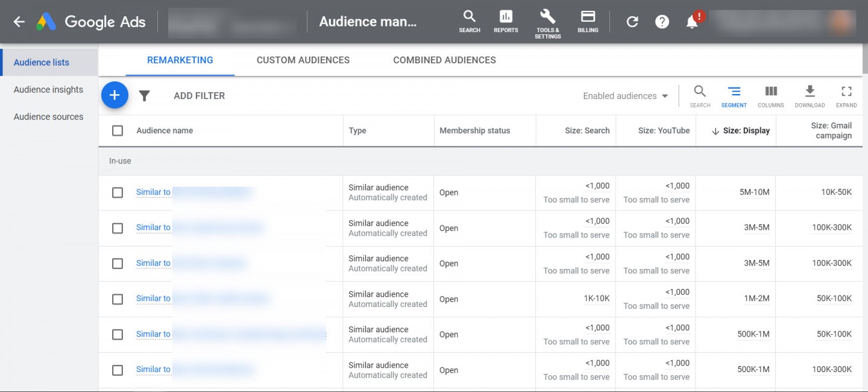Screen dimensions: 868x392
Task: Open the Download icon
Action: click(810, 95)
